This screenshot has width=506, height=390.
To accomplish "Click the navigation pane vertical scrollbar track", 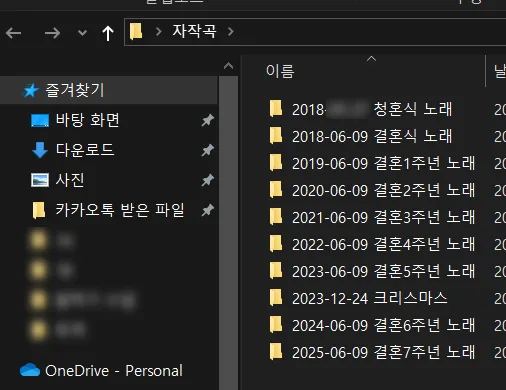I will click(228, 233).
